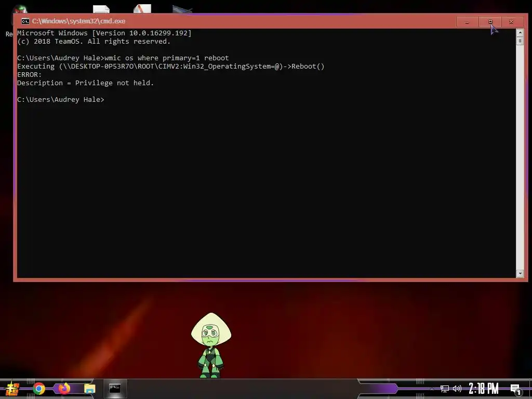Viewport: 532px width, 399px height.
Task: Click the volume speaker icon
Action: tap(457, 389)
